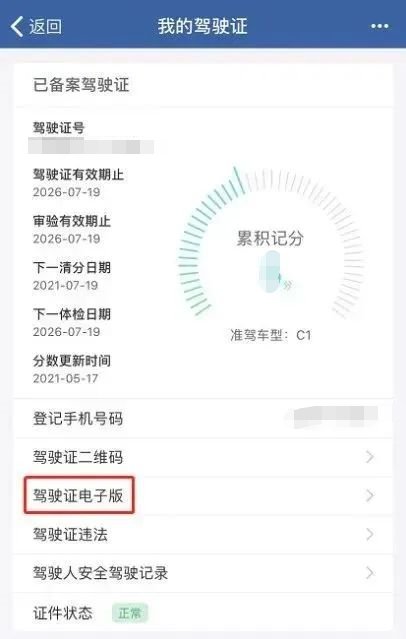The width and height of the screenshot is (406, 639).
Task: Tap the 正常 status badge
Action: click(130, 613)
